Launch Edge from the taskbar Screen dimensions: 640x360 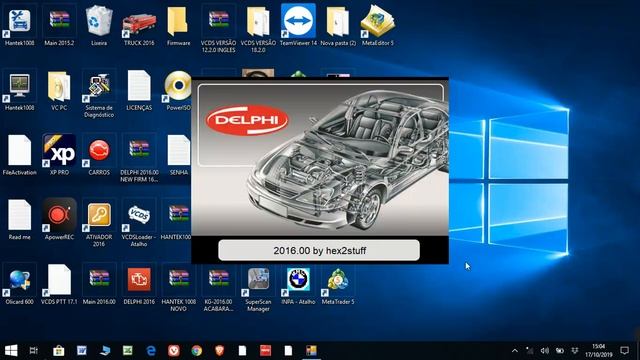click(151, 350)
